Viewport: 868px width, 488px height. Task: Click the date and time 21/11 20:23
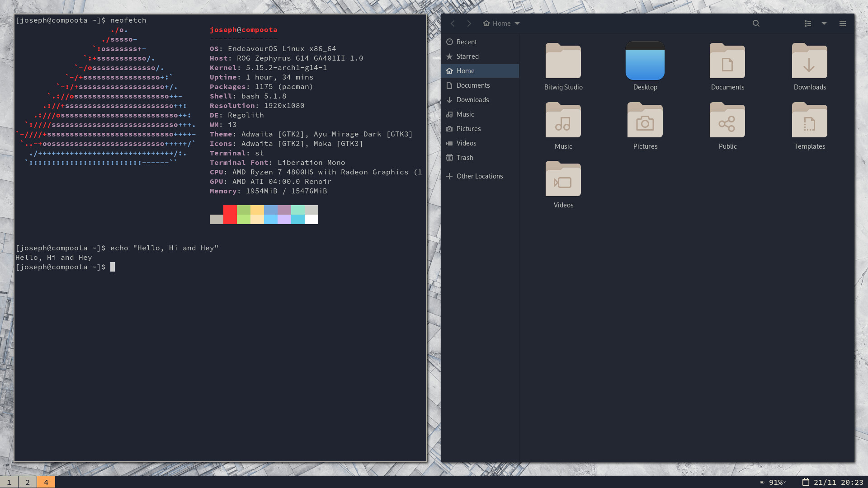pyautogui.click(x=833, y=483)
